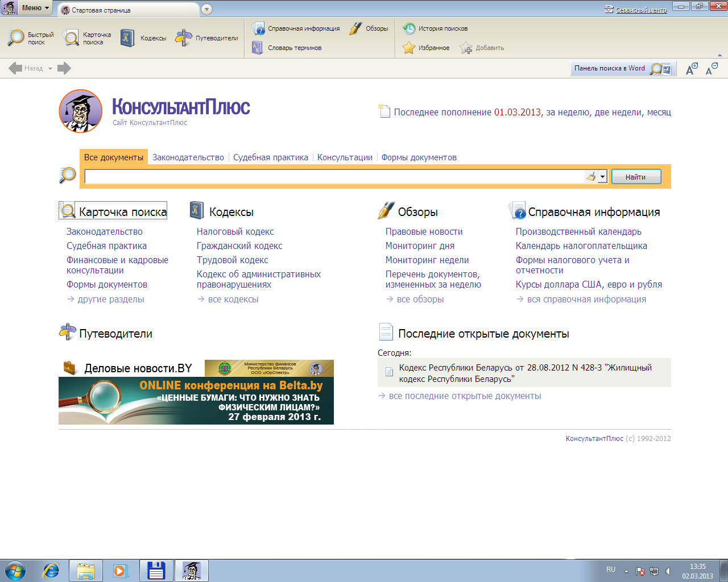728x582 pixels.
Task: Show updates за неделю
Action: point(568,113)
